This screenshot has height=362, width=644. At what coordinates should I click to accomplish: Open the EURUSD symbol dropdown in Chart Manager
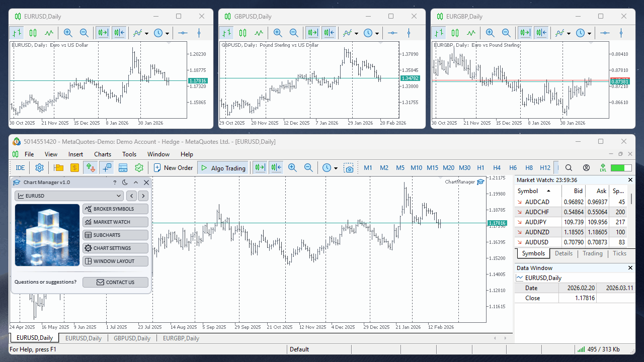[69, 196]
